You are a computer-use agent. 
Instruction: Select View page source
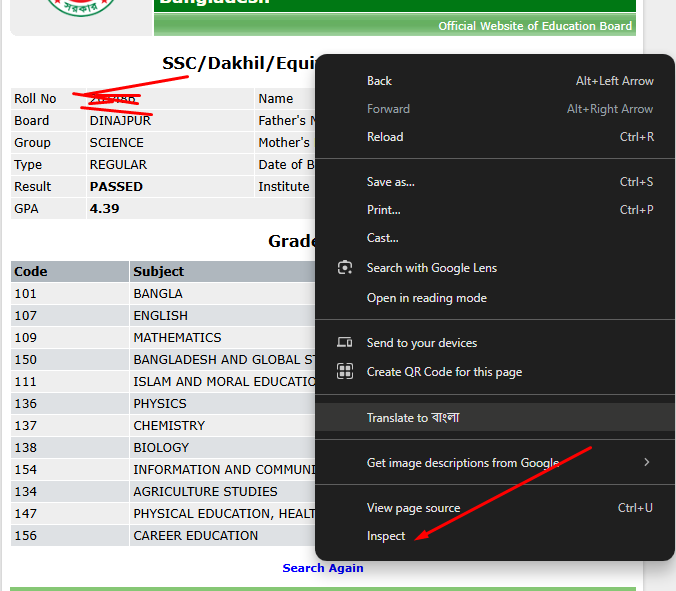(413, 508)
